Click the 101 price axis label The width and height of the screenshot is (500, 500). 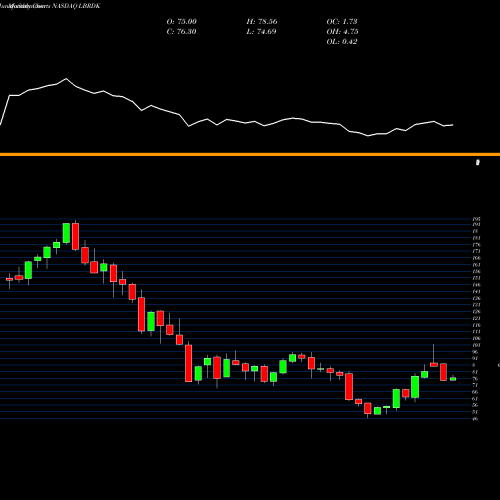(x=476, y=345)
